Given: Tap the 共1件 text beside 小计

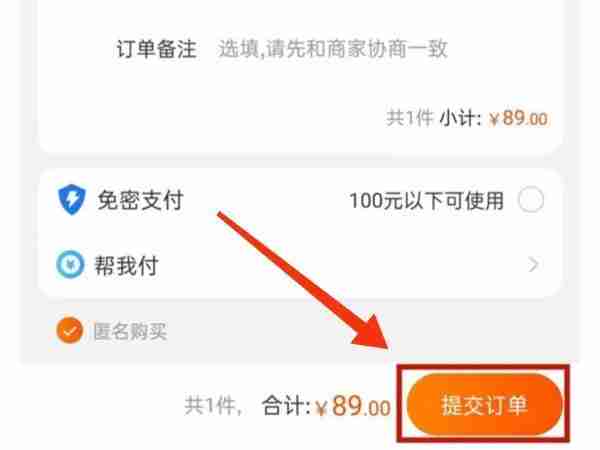Looking at the screenshot, I should point(409,117).
